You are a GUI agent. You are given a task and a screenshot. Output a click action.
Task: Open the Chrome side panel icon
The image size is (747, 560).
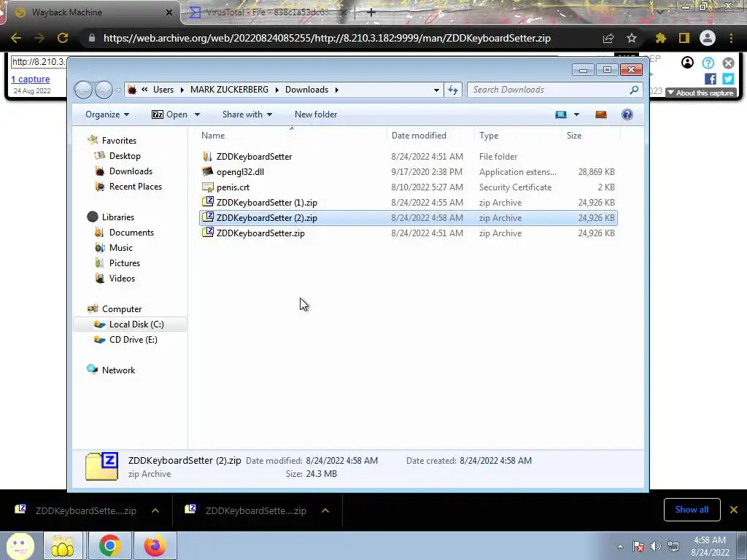point(684,38)
